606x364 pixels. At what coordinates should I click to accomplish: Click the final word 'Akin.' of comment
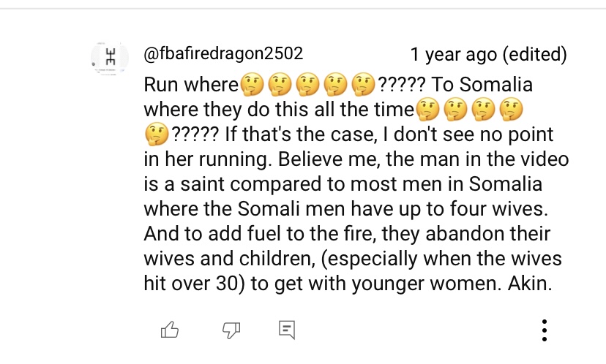tap(530, 284)
